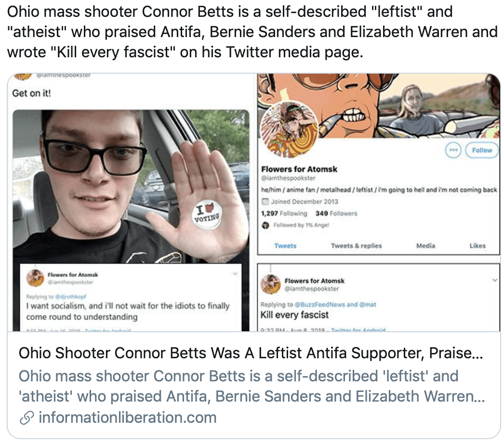
Task: Open the Tweets tab
Action: click(285, 246)
